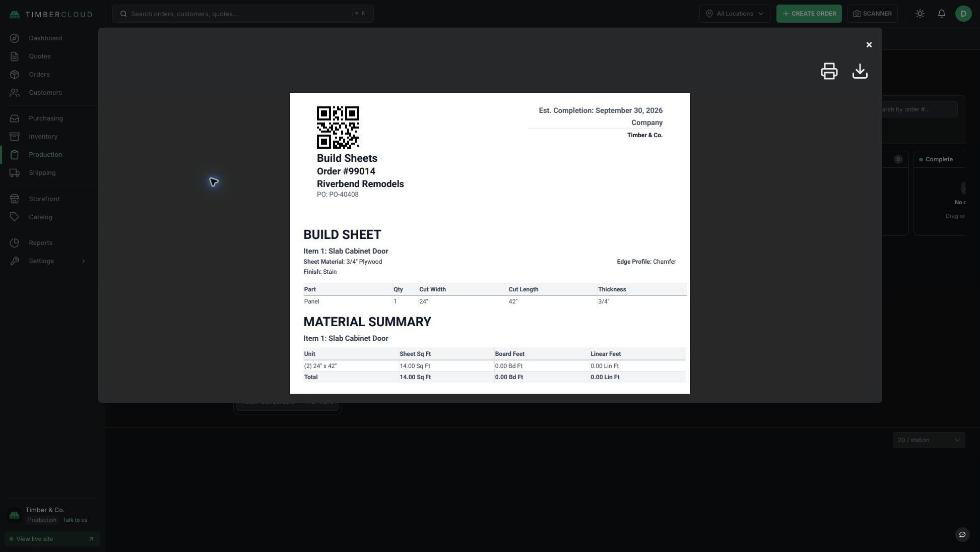The width and height of the screenshot is (980, 552).
Task: Click 'Edge Profile: Chamfer' text
Action: click(646, 262)
